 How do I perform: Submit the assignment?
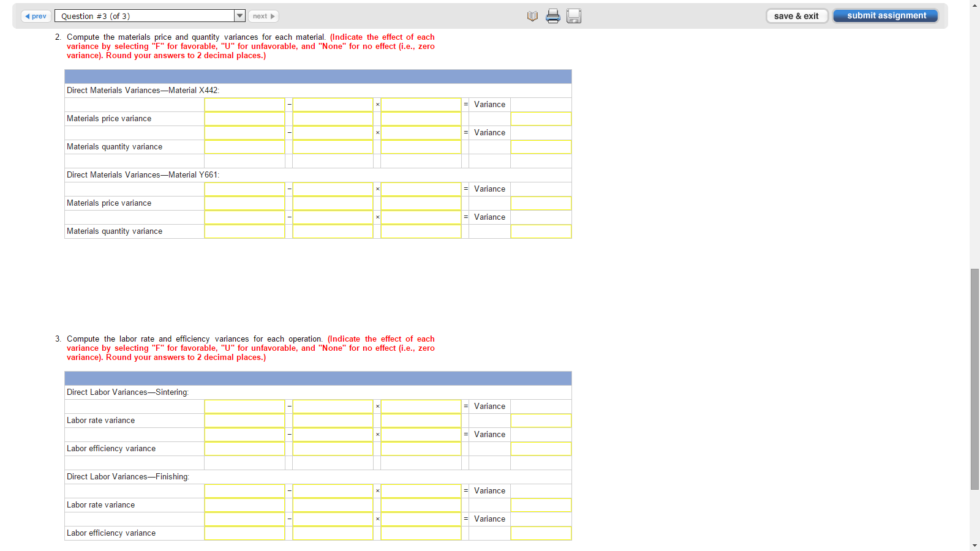[x=886, y=16]
